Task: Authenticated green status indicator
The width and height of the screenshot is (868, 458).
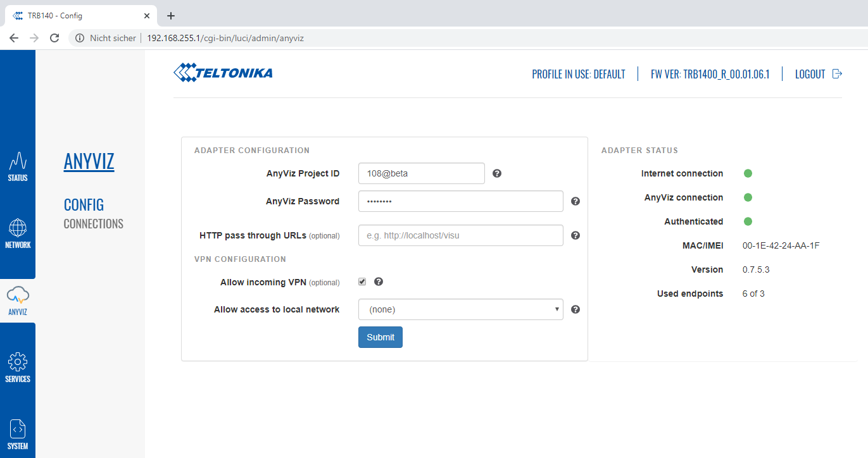Action: click(748, 221)
